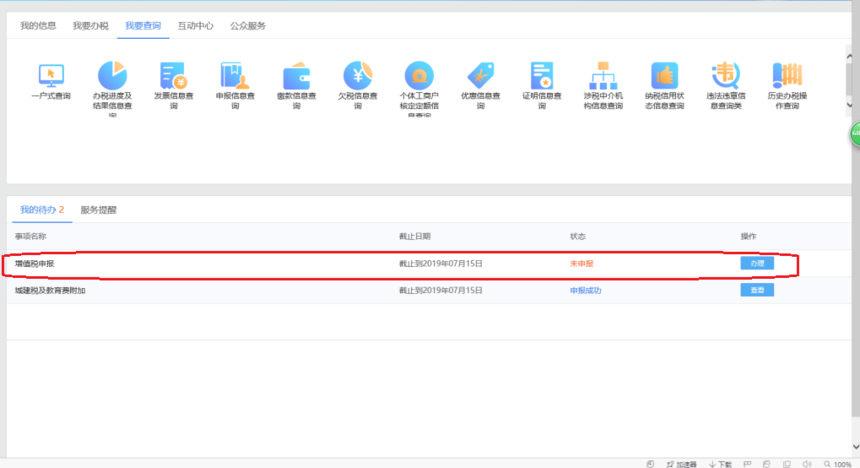Click 办理 button for 增值税申报
The image size is (860, 468).
click(x=757, y=263)
